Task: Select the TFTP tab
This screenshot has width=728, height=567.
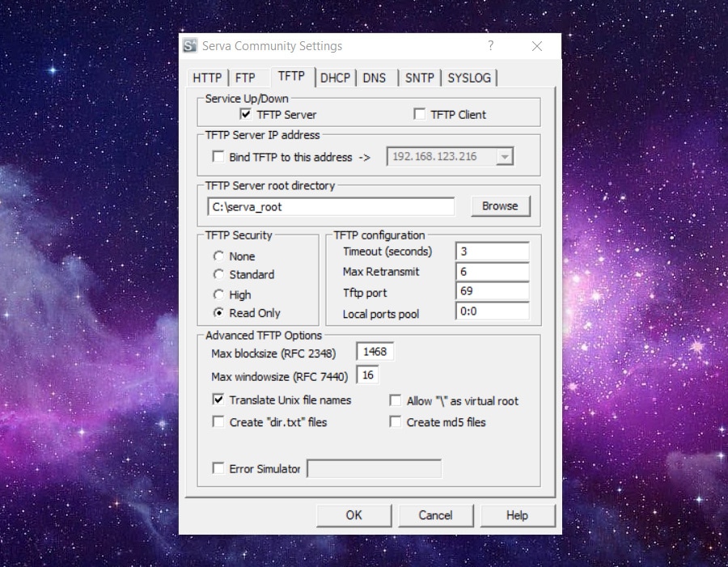Action: [x=291, y=76]
